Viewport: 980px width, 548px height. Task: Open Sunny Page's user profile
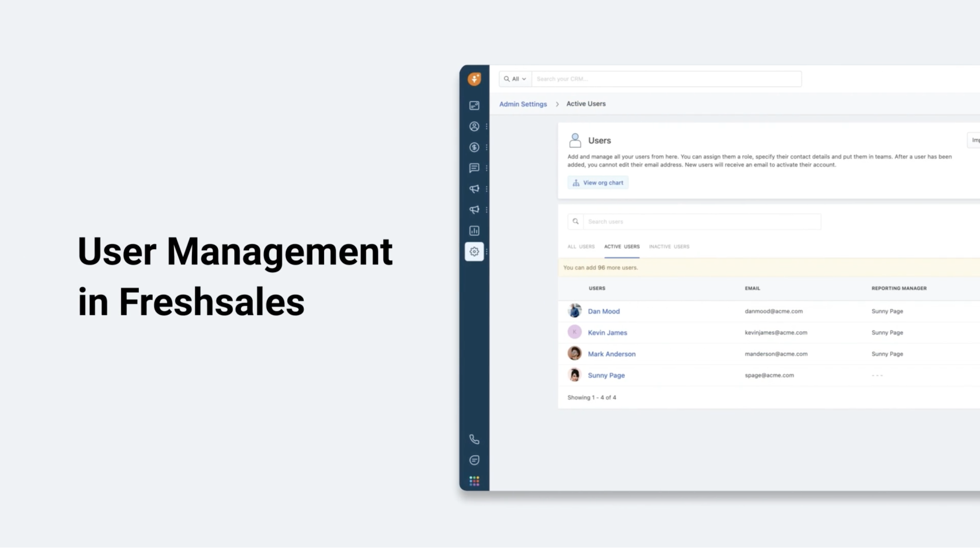(x=606, y=375)
